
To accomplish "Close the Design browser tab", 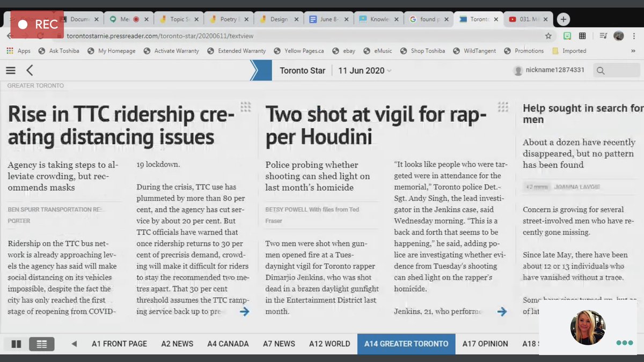I will tap(296, 19).
